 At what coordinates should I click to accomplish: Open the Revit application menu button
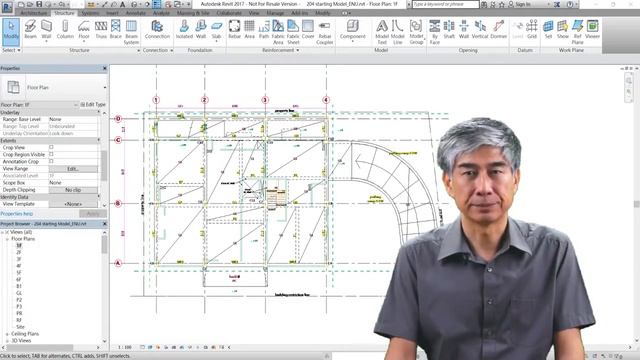coord(7,7)
